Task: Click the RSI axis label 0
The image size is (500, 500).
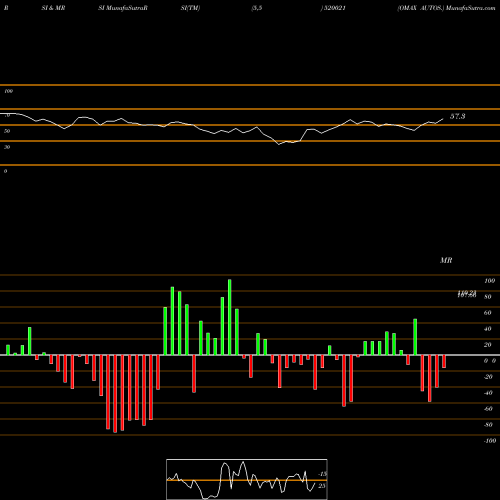Action: pyautogui.click(x=5, y=171)
